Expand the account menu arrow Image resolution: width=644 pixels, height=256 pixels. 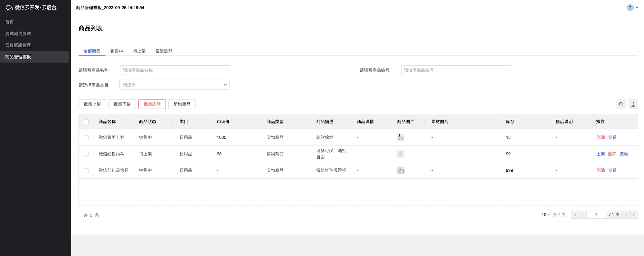637,8
